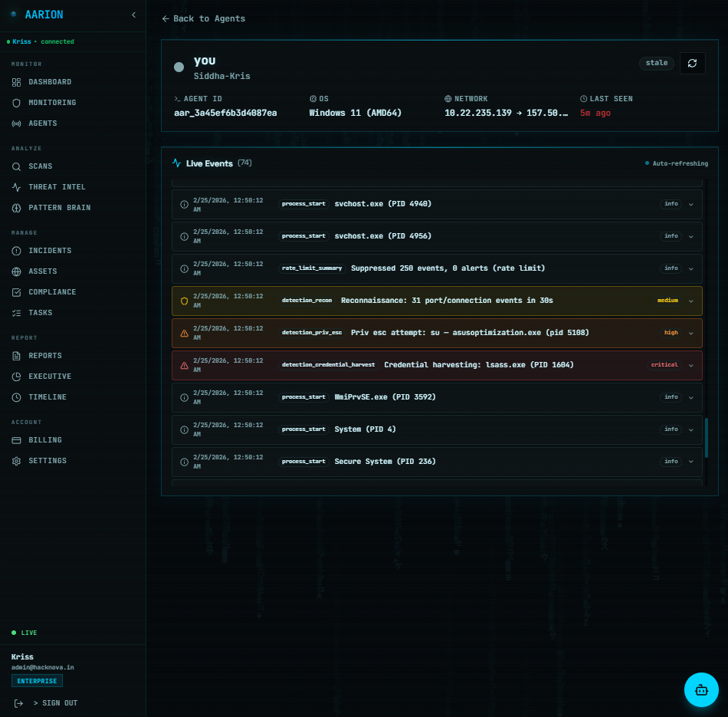The width and height of the screenshot is (728, 717).
Task: Expand the Credential harvesting event
Action: tap(691, 366)
